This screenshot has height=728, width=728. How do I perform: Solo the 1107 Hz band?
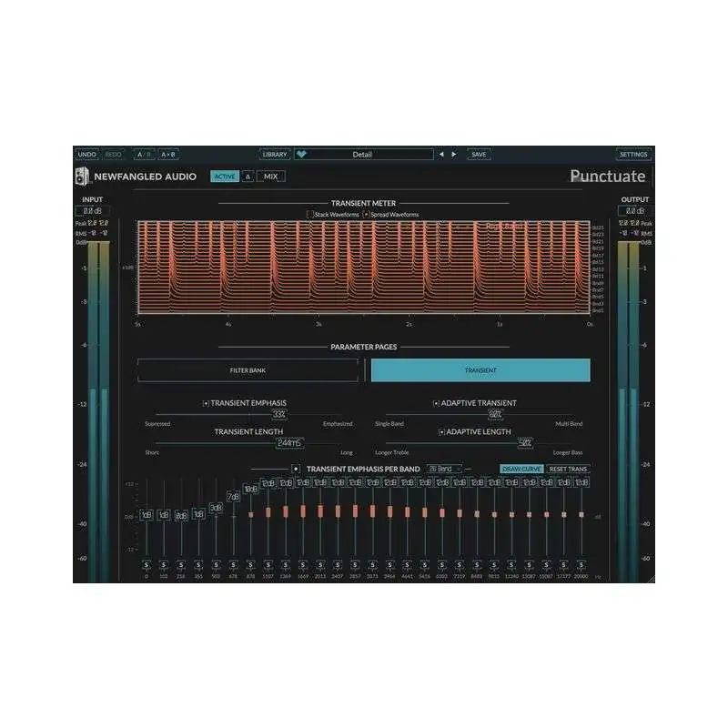[x=268, y=565]
